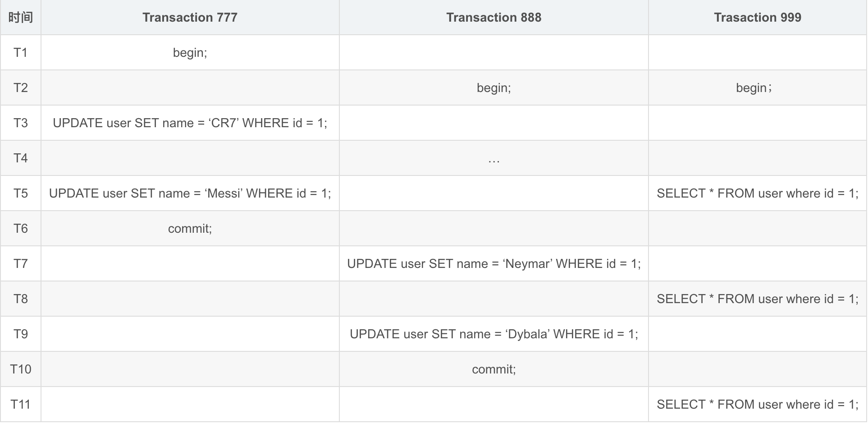Click commit; in row T6
Image resolution: width=868 pixels, height=424 pixels.
pos(190,229)
